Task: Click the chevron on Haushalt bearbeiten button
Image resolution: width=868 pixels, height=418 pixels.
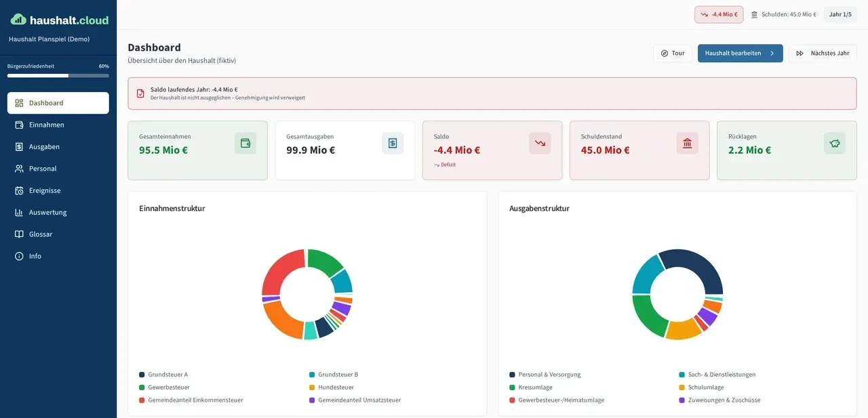Action: tap(772, 54)
